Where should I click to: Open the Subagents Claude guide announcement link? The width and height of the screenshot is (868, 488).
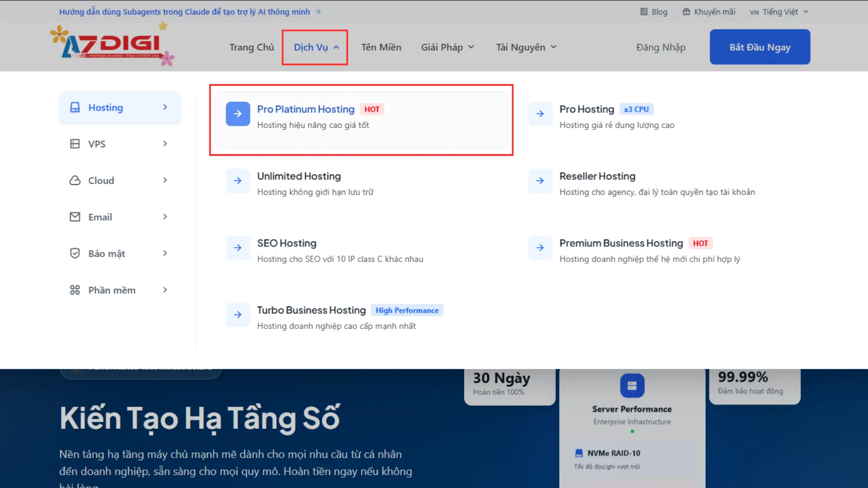[x=189, y=12]
